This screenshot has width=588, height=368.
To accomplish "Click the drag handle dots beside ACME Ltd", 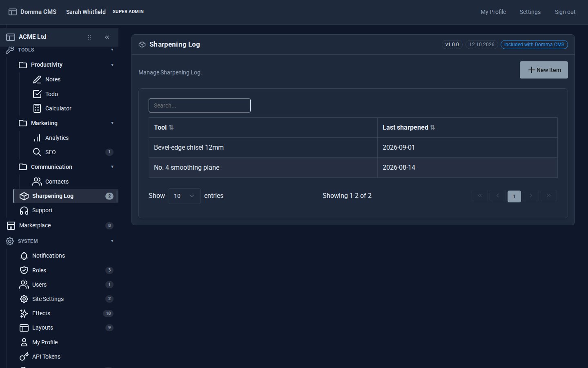I will 89,37.
